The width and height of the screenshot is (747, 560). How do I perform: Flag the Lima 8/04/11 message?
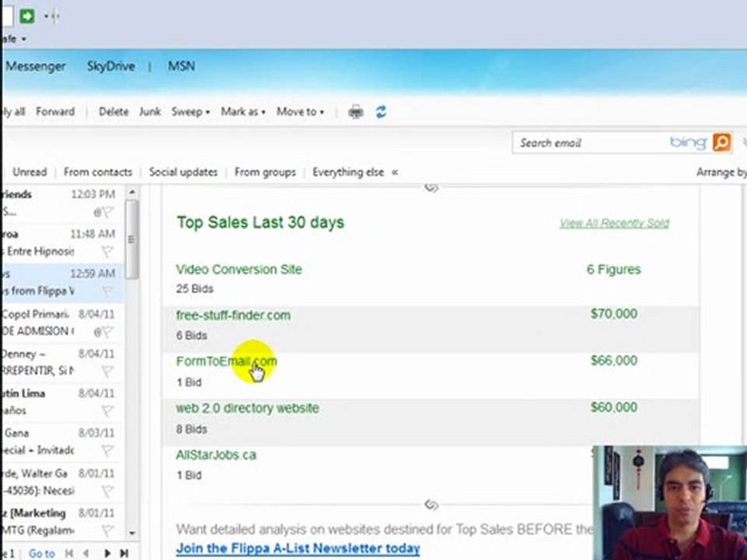point(107,411)
